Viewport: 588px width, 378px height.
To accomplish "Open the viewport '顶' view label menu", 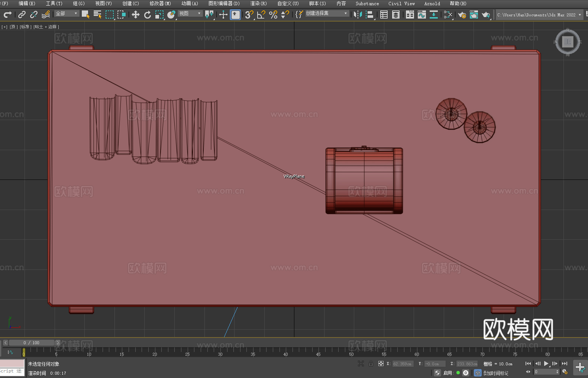I will click(13, 27).
